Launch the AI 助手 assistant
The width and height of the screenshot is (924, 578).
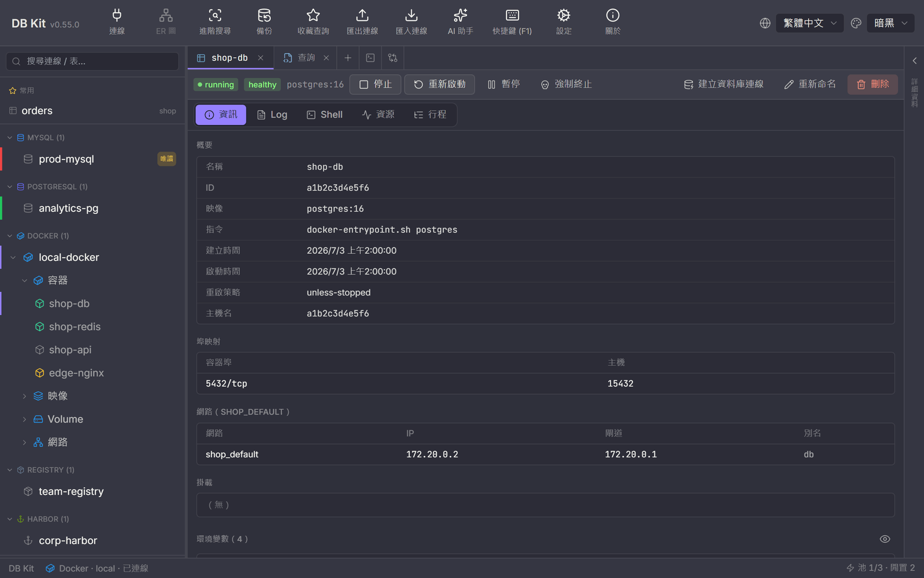tap(460, 23)
